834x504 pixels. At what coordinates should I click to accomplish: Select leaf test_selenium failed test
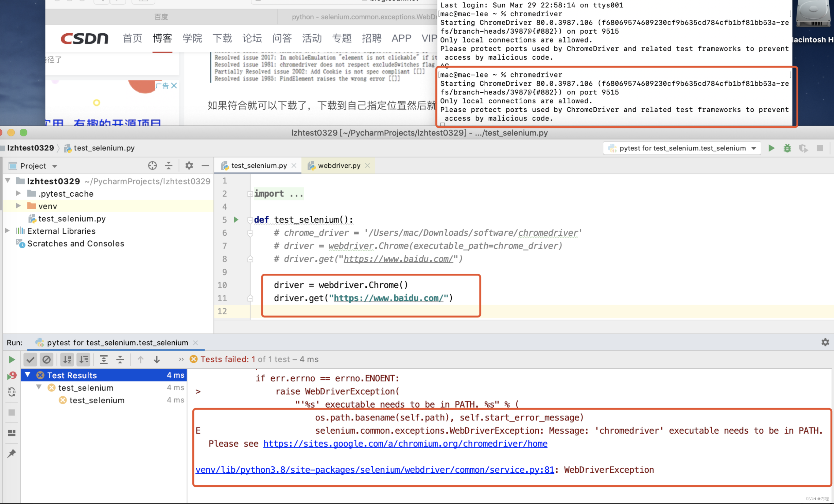pyautogui.click(x=97, y=400)
